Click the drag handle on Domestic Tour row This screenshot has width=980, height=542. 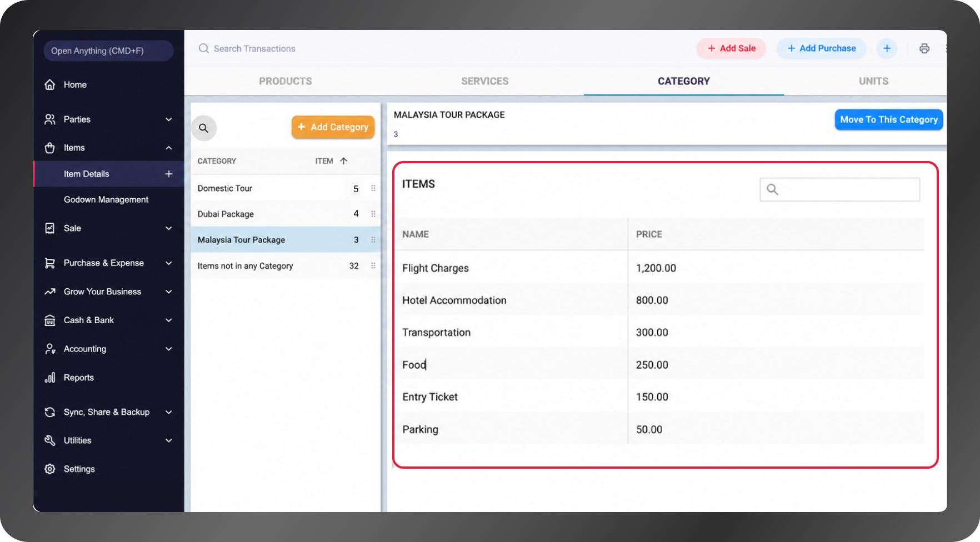point(373,188)
